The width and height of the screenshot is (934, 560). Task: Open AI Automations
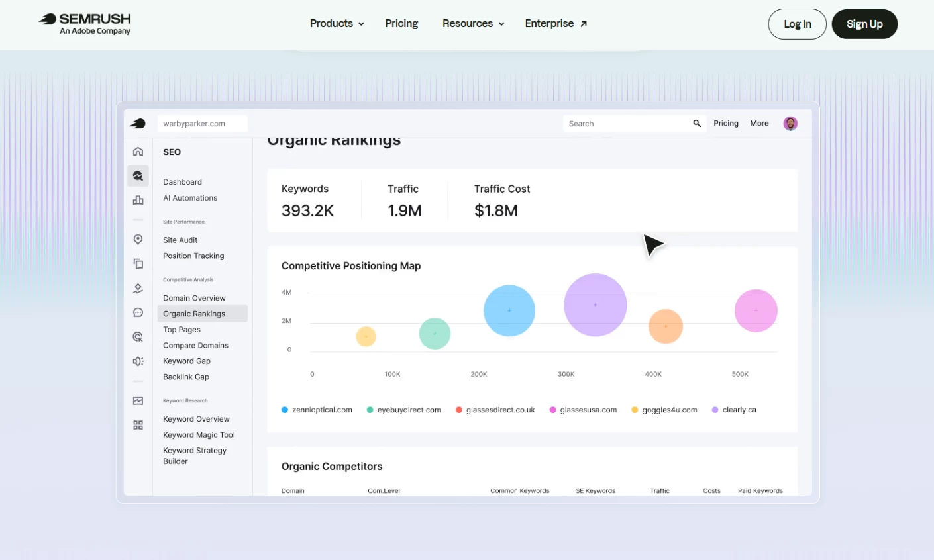[190, 198]
